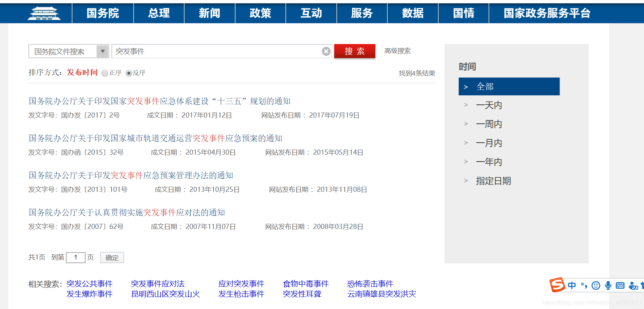Open 国家政务服务平台 in the nav bar
The height and width of the screenshot is (309, 644).
(547, 13)
